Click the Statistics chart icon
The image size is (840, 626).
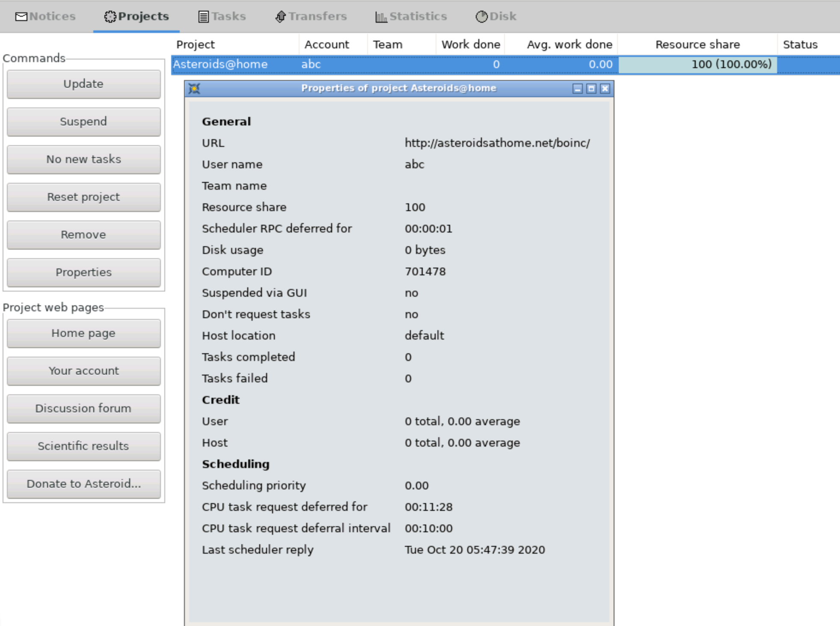click(x=381, y=17)
